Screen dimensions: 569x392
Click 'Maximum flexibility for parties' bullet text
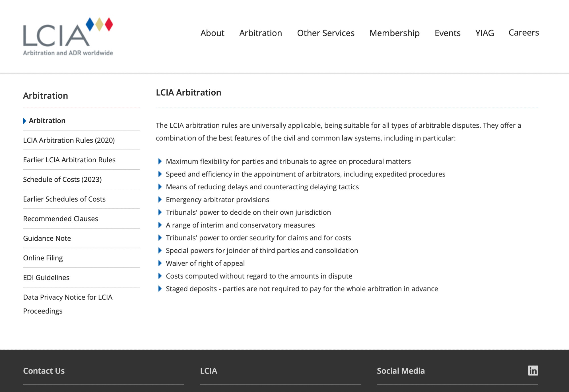[x=288, y=161]
